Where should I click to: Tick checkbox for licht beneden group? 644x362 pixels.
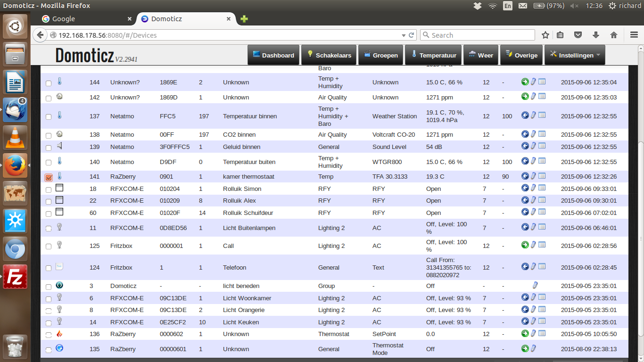(x=49, y=287)
